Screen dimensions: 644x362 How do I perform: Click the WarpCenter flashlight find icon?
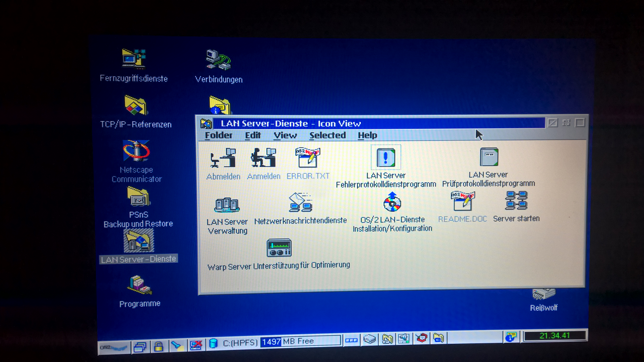(178, 345)
